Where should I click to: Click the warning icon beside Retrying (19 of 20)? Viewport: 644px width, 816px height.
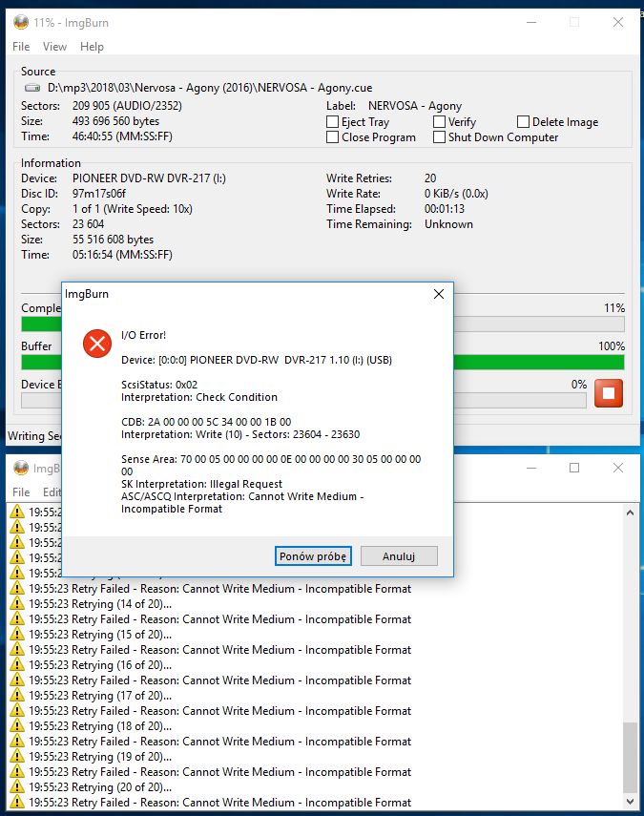click(x=17, y=756)
